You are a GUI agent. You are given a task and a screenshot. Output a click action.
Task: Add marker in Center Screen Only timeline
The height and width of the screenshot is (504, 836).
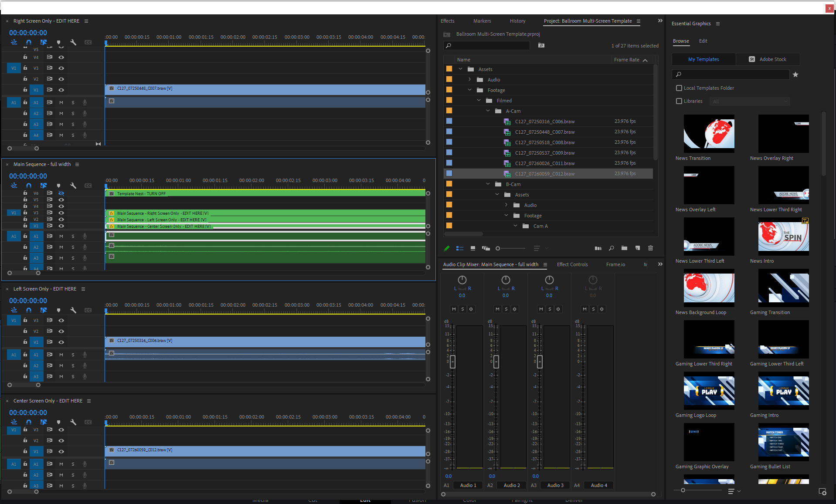click(58, 422)
